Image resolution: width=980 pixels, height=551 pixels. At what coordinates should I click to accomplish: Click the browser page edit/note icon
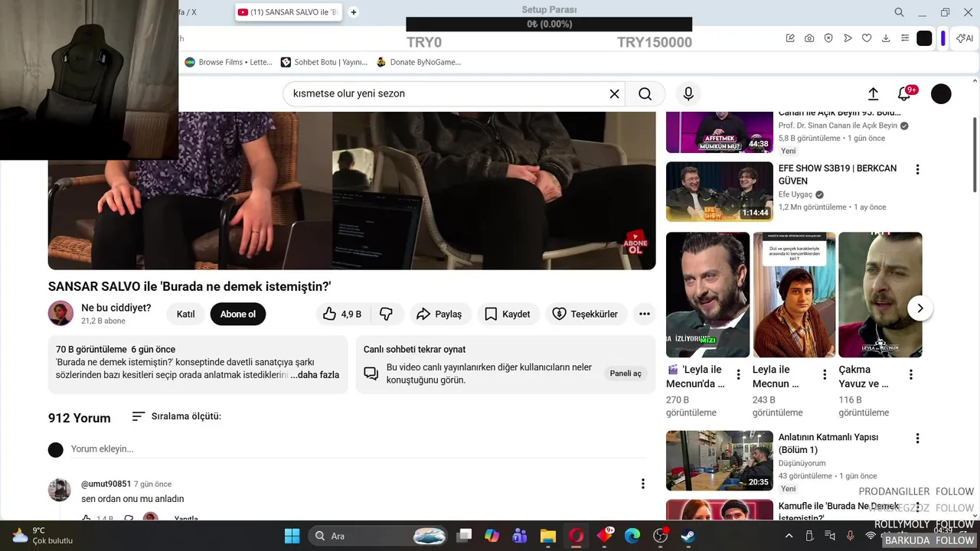click(x=790, y=38)
